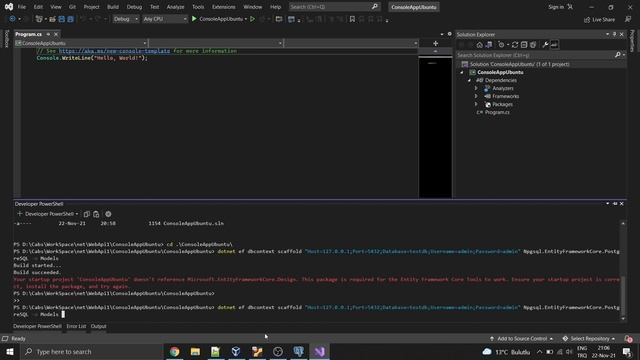Open Solution Explorer window options dropdown
The width and height of the screenshot is (640, 360).
(x=607, y=34)
